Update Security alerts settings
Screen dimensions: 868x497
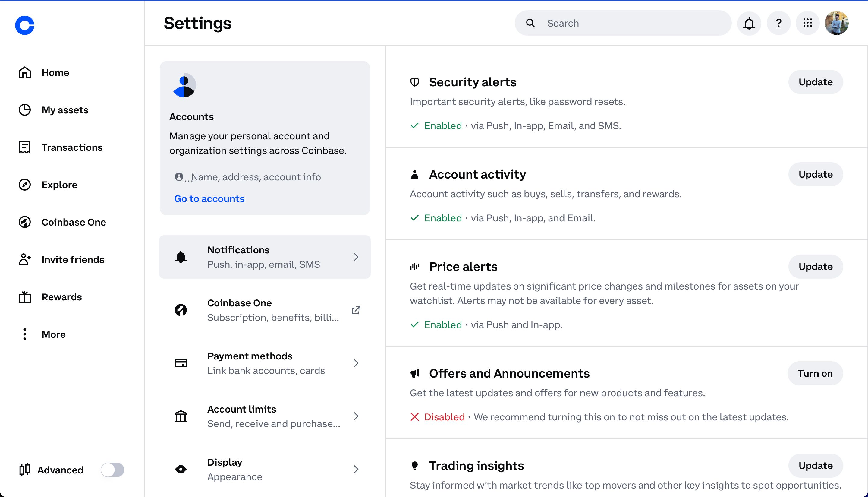coord(816,82)
